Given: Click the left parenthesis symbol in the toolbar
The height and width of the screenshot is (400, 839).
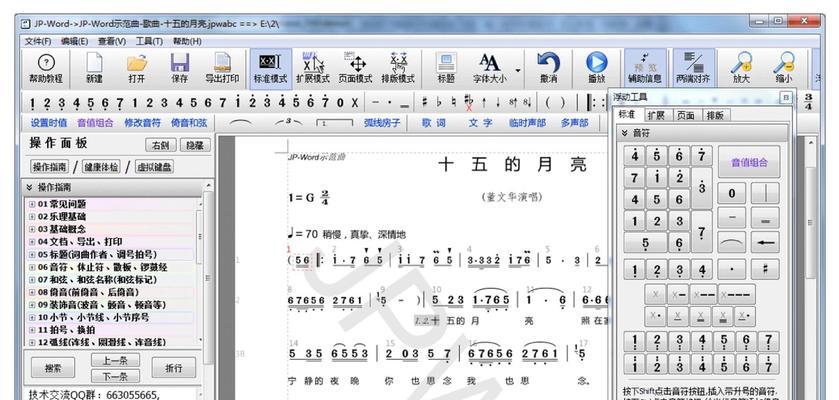Looking at the screenshot, I should click(548, 102).
